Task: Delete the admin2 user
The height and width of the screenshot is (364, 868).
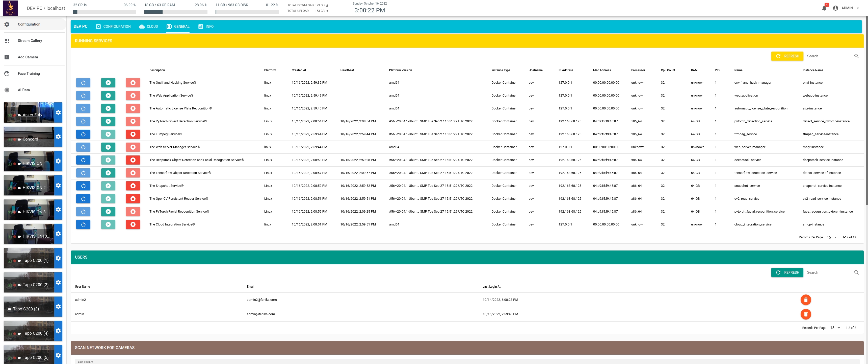Action: (805, 300)
